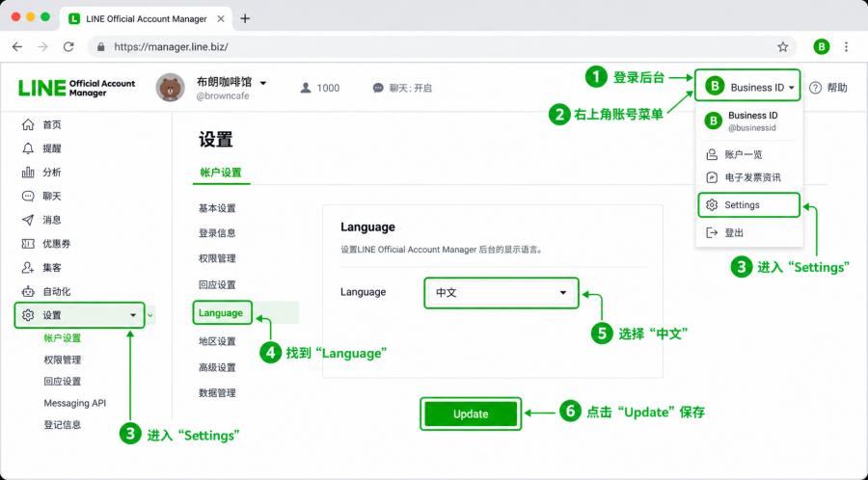868x480 pixels.
Task: Switch to the 帐户设置 tab
Action: 221,173
